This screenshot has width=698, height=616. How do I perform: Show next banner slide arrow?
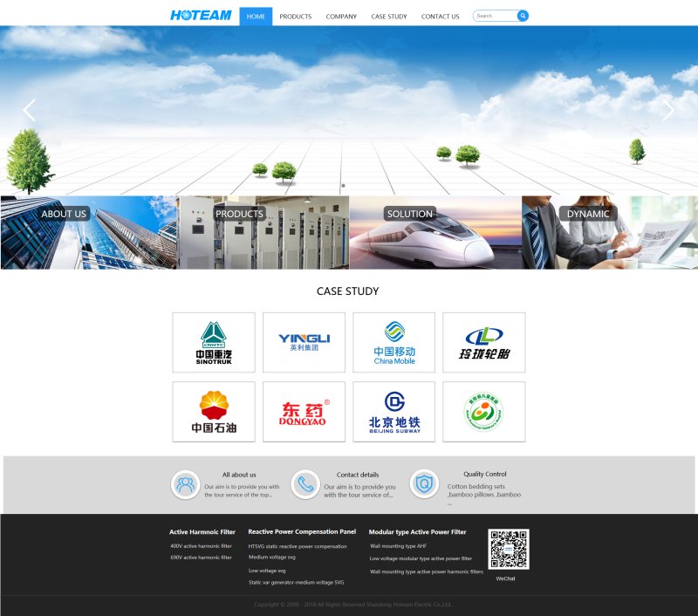[668, 110]
